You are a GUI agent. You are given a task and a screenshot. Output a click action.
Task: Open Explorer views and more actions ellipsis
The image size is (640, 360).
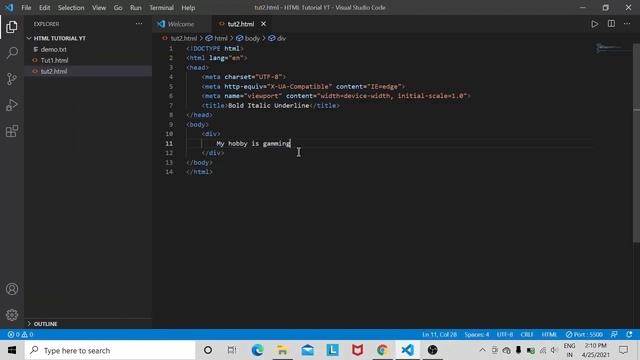tap(139, 24)
